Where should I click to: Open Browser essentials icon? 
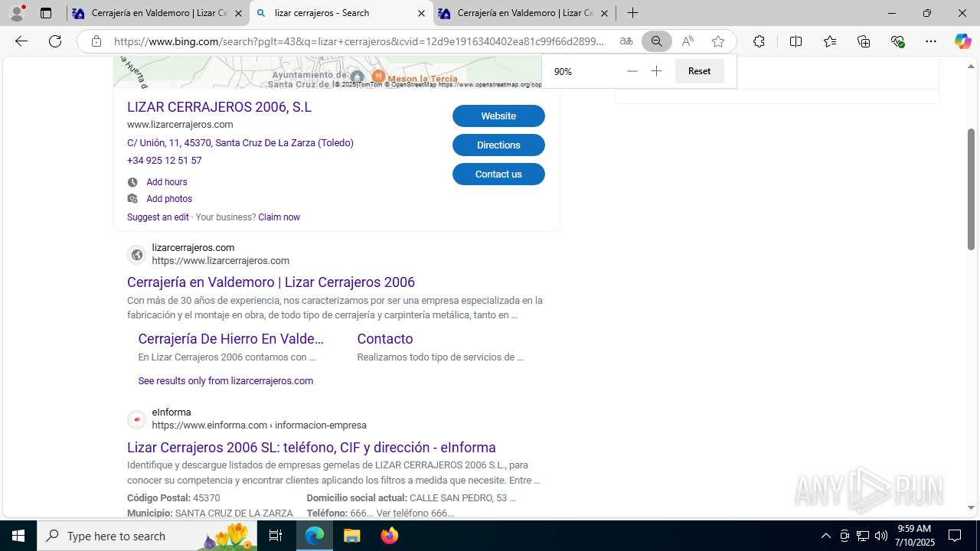[x=898, y=41]
